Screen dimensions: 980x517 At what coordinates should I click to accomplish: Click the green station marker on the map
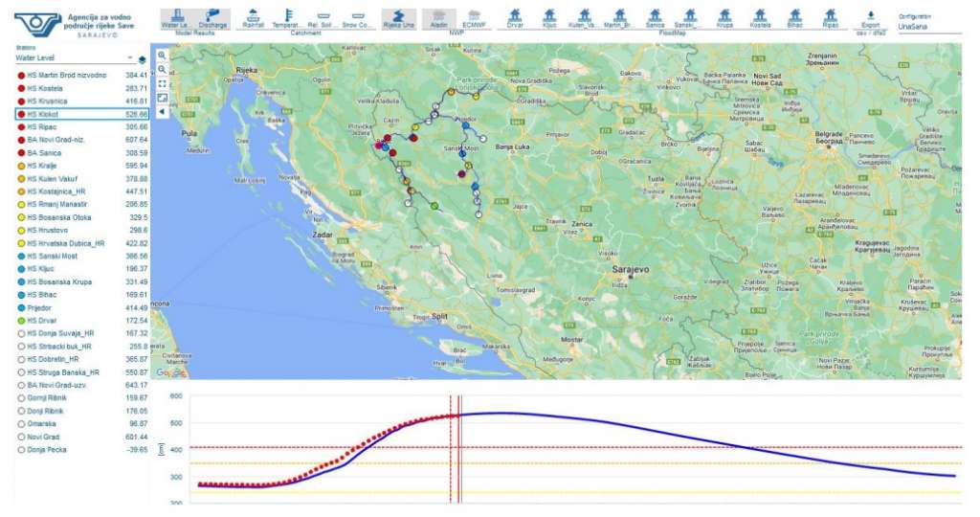[x=434, y=206]
